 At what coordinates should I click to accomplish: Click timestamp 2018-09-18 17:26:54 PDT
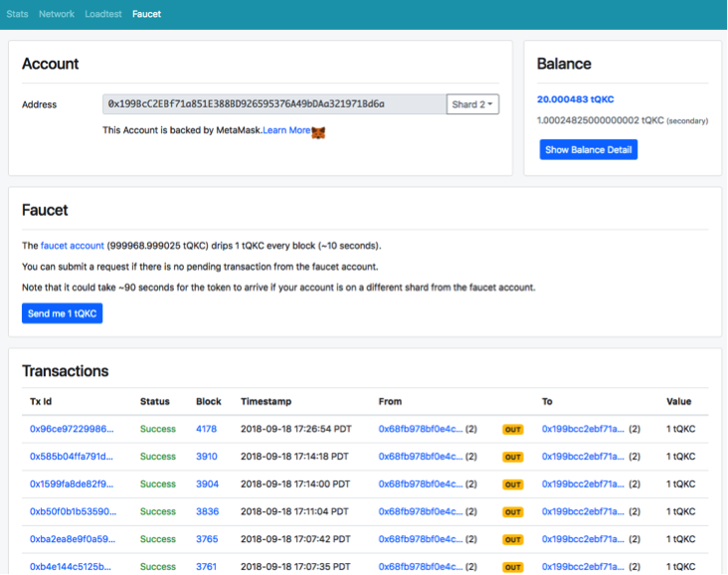pyautogui.click(x=295, y=429)
